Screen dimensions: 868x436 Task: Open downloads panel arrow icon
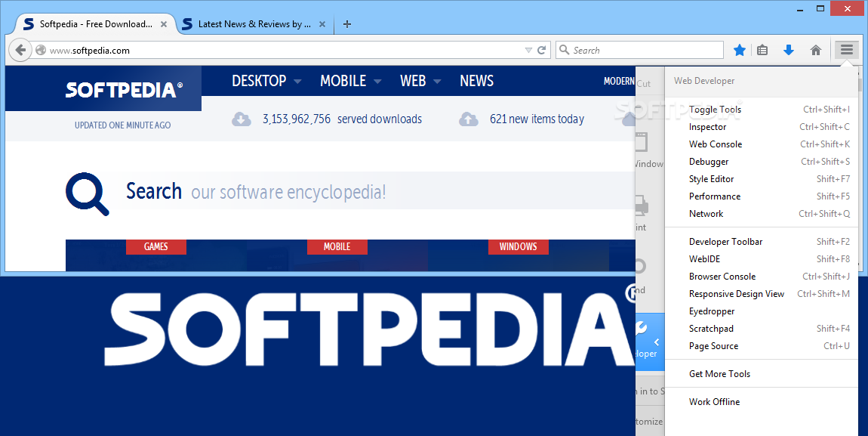[x=789, y=51]
